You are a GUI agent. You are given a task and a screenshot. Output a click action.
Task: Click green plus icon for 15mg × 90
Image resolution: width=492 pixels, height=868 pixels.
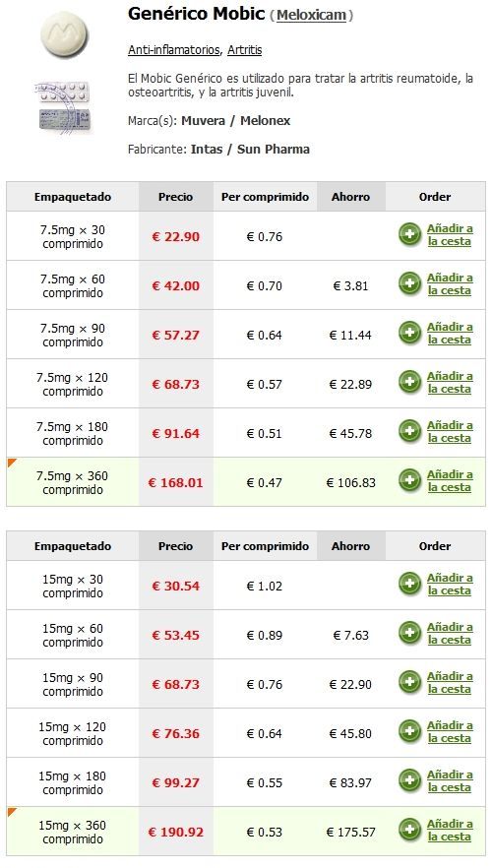pyautogui.click(x=409, y=683)
